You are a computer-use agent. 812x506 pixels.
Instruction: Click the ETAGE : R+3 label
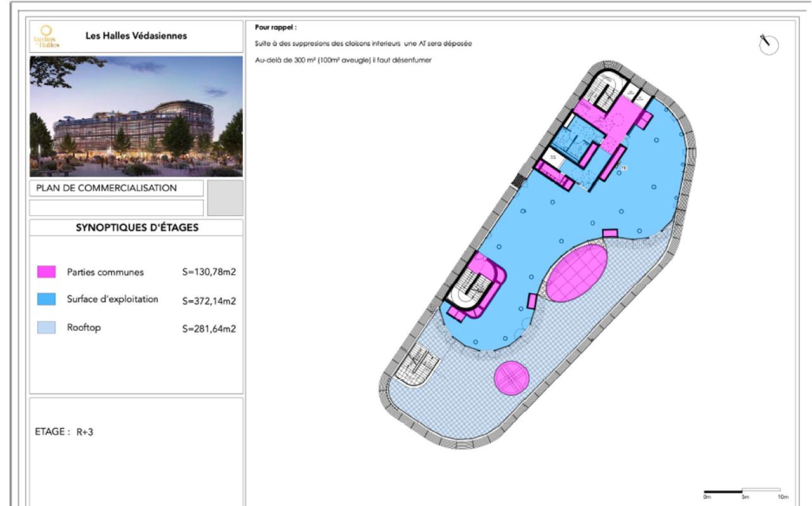coord(63,431)
